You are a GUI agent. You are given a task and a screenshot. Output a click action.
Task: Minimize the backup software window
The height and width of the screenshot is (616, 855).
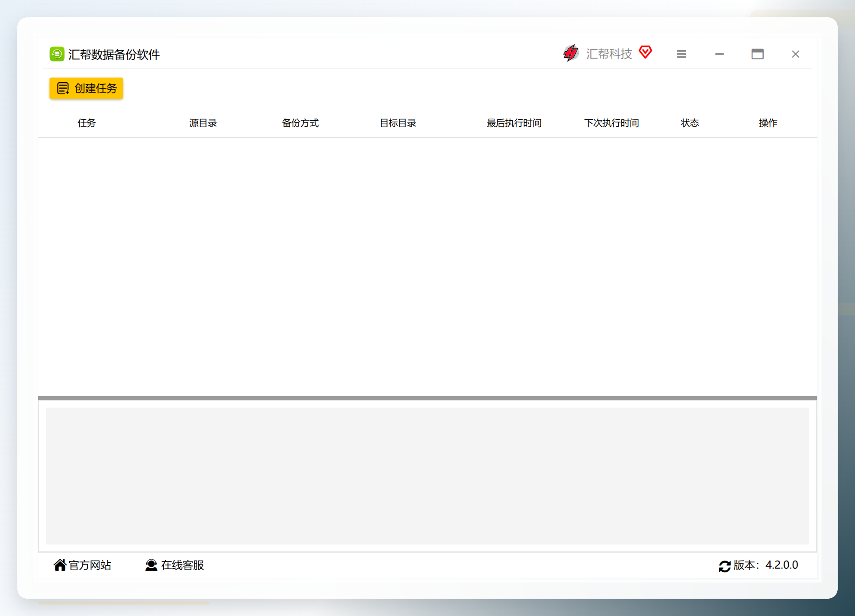pyautogui.click(x=719, y=54)
